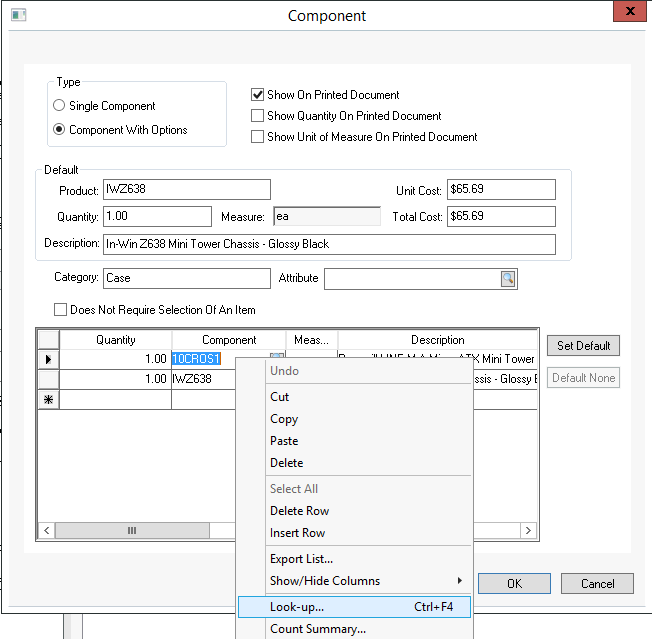Tick Does Not Require Selection Of An Item
Screen dimensions: 652x639
[60, 310]
